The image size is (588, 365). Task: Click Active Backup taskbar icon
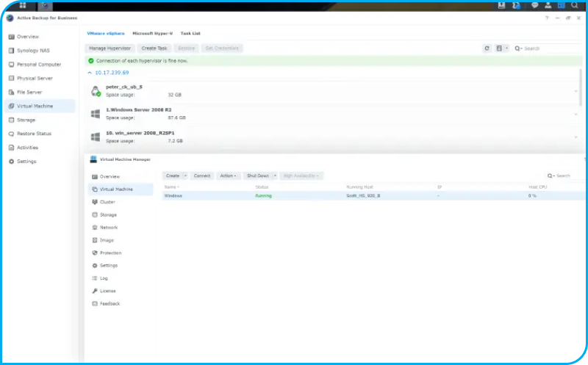[45, 5]
